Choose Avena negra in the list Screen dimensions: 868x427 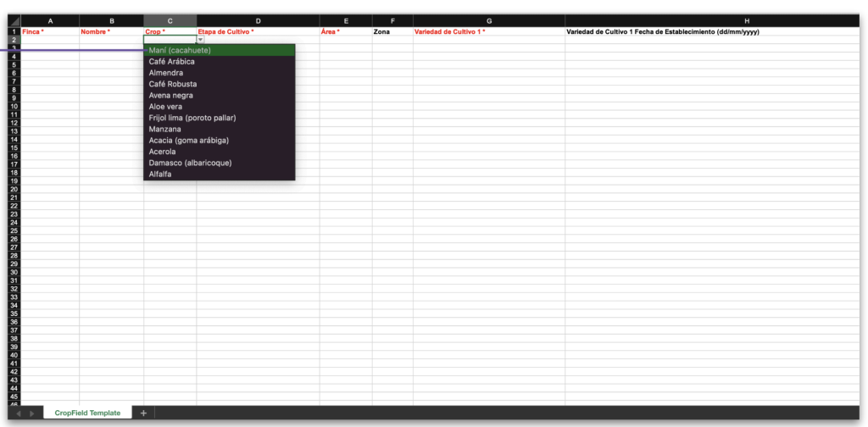[220, 95]
